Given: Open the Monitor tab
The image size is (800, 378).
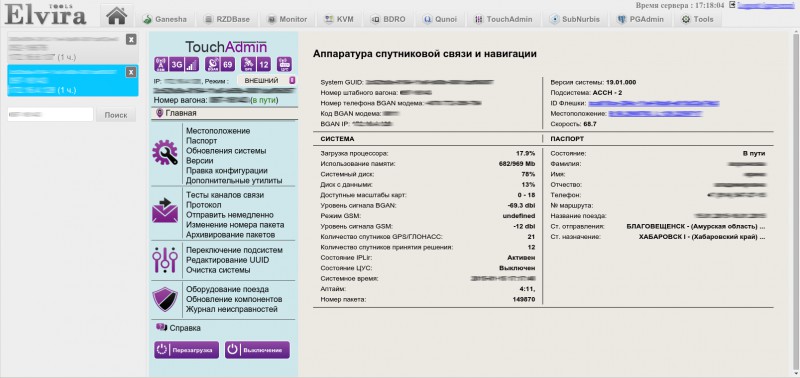Looking at the screenshot, I should [287, 19].
